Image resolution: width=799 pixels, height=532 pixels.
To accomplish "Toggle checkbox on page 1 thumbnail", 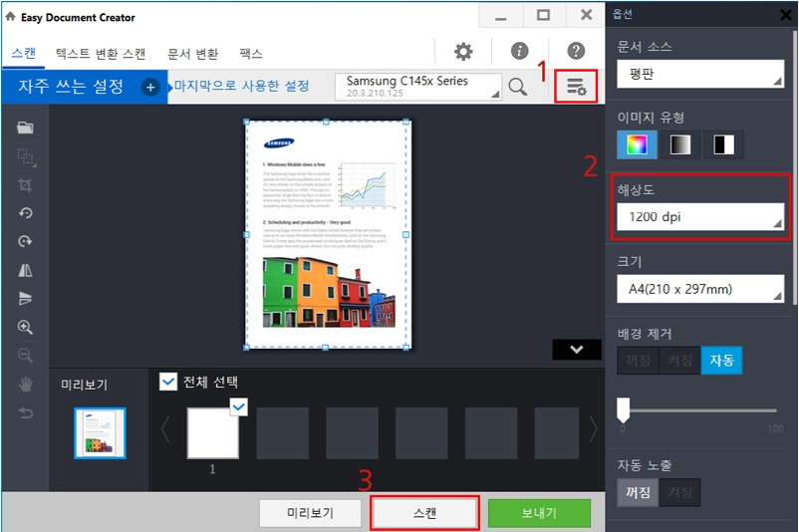I will (238, 406).
